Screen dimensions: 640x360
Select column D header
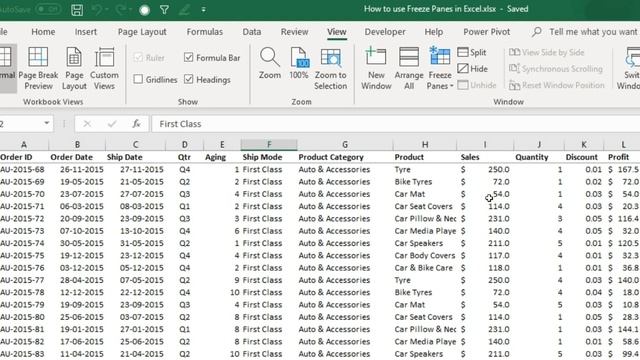tap(184, 144)
